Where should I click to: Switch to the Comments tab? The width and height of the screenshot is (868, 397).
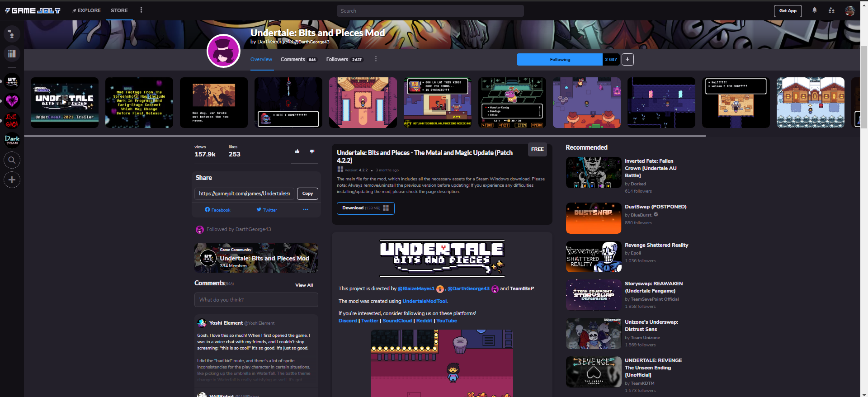click(x=298, y=59)
